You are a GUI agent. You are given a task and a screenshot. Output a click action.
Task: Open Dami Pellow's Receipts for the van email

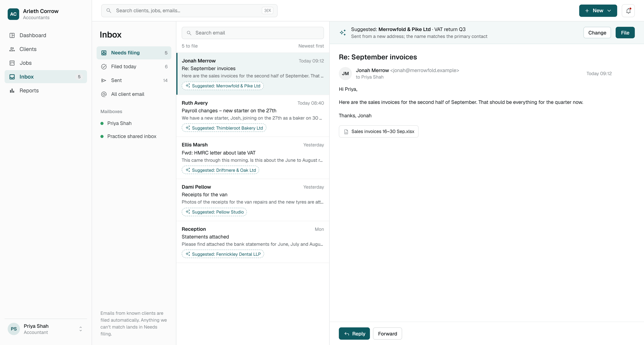[253, 200]
